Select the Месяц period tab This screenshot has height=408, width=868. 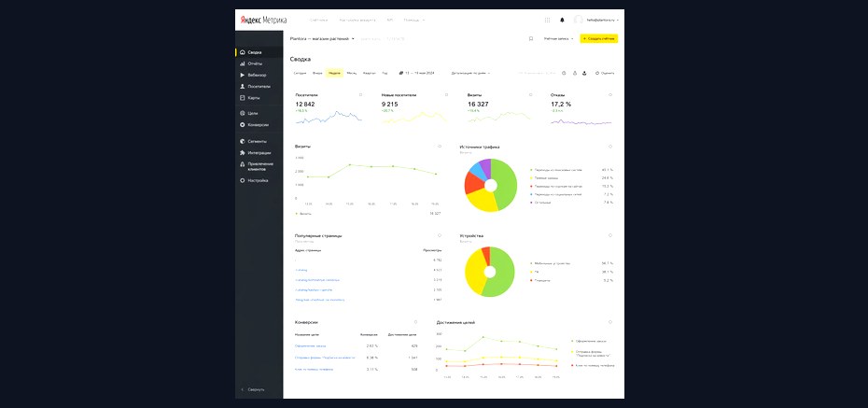[352, 73]
